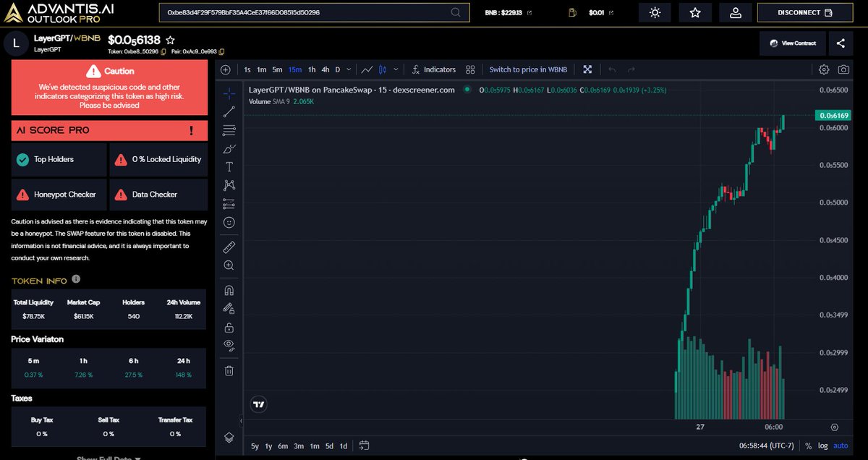Select the 5y date range
The height and width of the screenshot is (460, 868).
[x=255, y=446]
